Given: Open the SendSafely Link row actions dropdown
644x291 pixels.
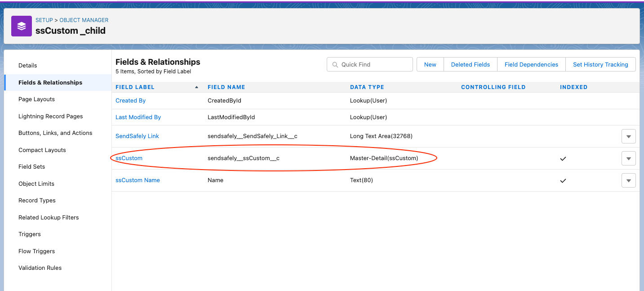Looking at the screenshot, I should (628, 136).
